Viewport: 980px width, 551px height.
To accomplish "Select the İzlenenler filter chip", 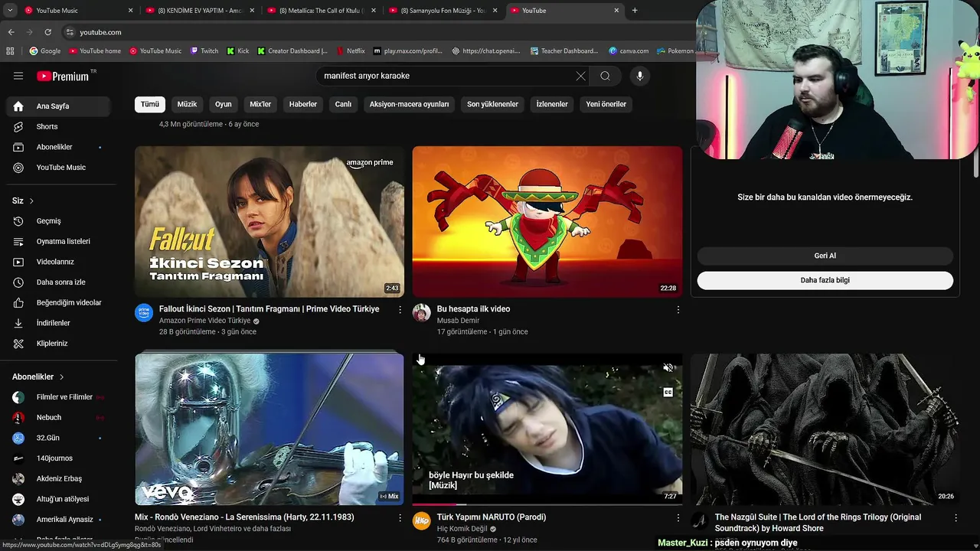I will [552, 104].
